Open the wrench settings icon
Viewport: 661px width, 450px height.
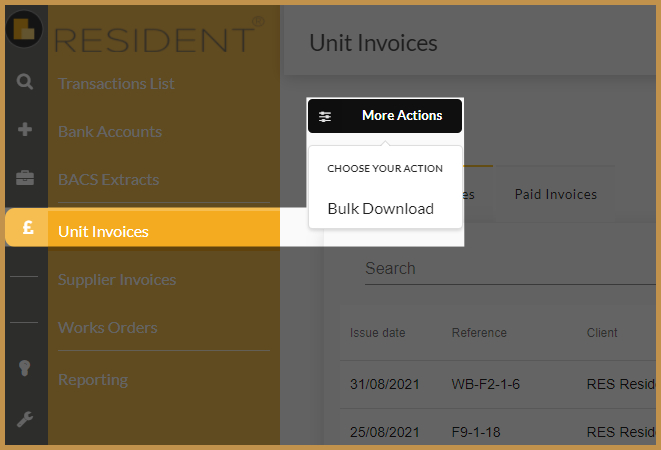[x=25, y=418]
